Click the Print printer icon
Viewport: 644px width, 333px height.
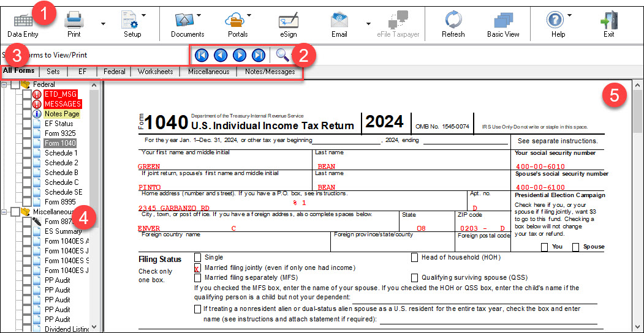coord(74,19)
